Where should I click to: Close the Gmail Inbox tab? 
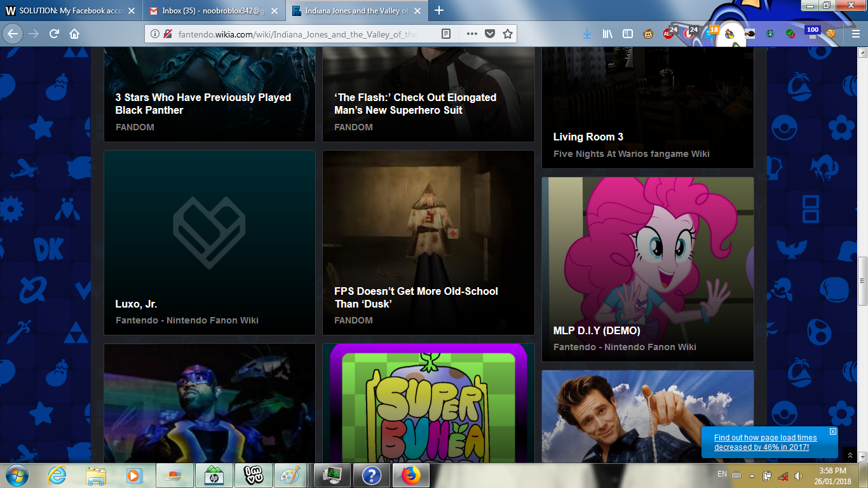(x=275, y=11)
